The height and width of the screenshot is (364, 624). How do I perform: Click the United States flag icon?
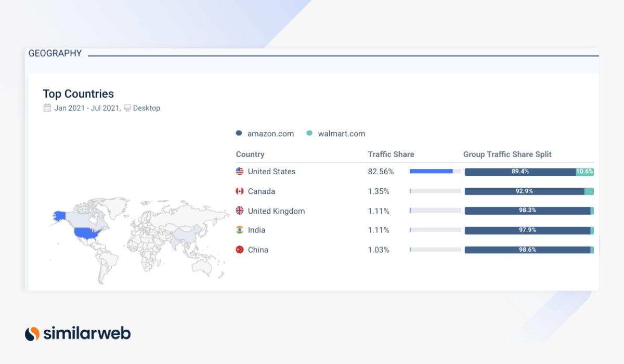tap(240, 172)
